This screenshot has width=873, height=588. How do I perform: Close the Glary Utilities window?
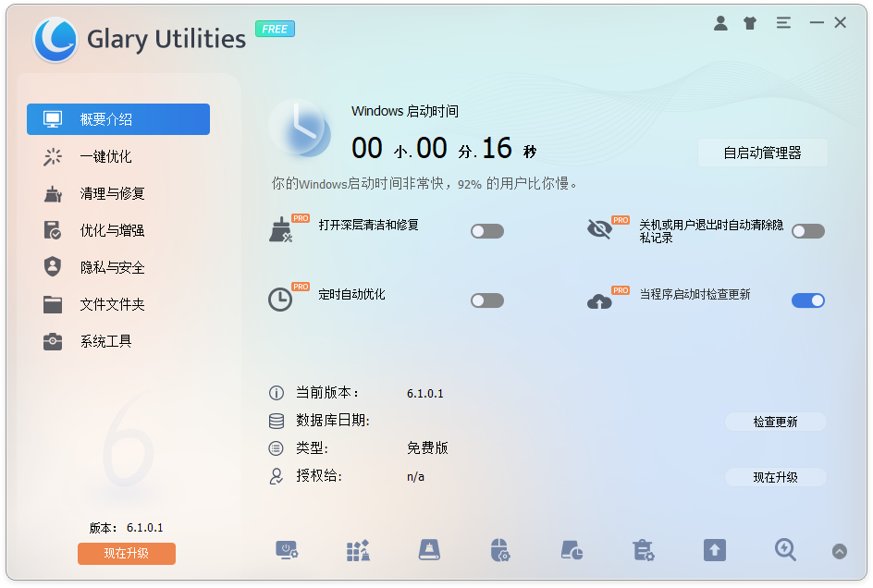pos(840,23)
